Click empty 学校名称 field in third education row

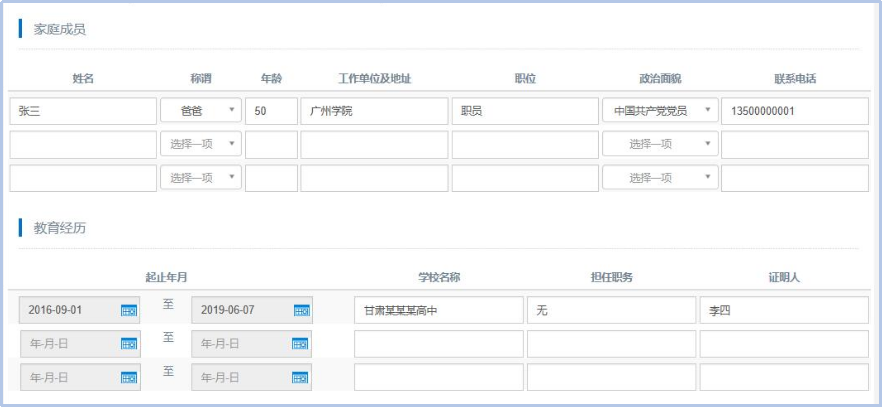[x=439, y=377]
